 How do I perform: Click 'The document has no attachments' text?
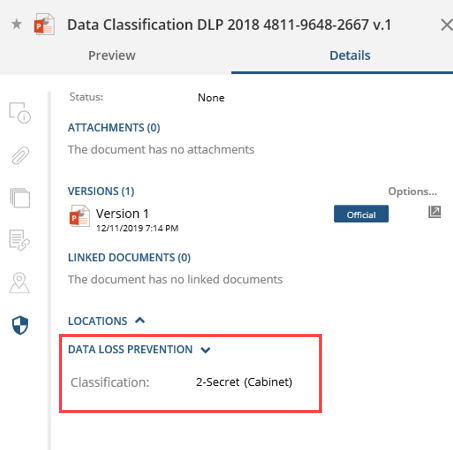(161, 150)
